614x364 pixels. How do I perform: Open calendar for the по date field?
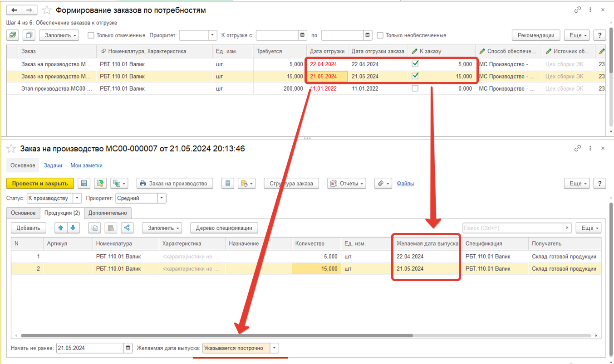click(368, 35)
